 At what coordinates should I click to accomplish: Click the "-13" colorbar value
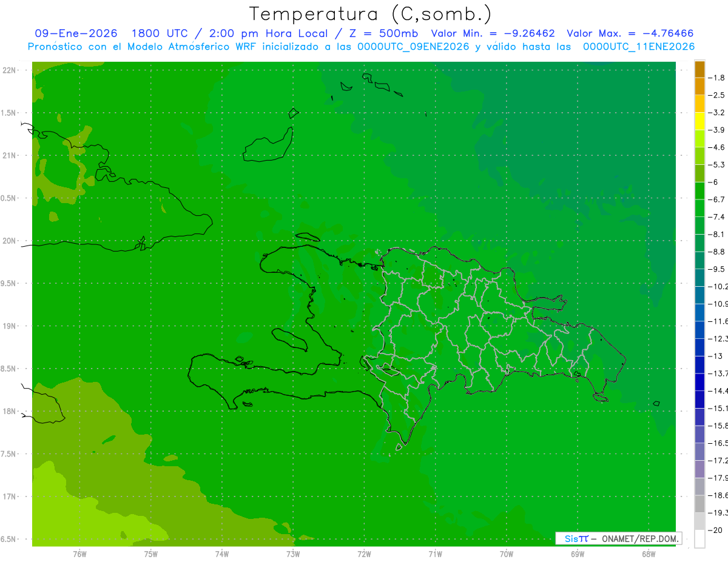click(715, 356)
